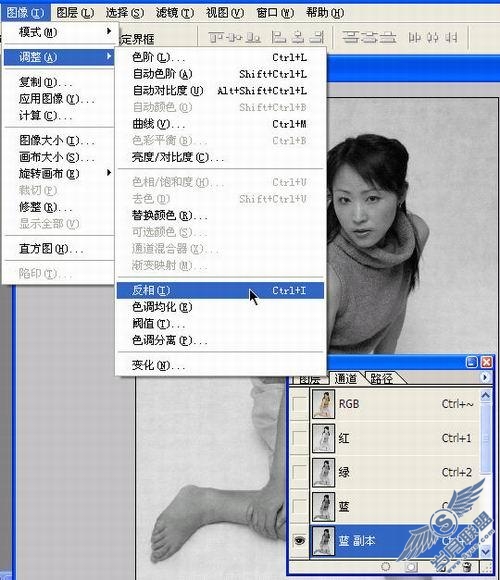Screen dimensions: 500x580
Task: Click the channels list scroll-down arrow
Action: [486, 552]
